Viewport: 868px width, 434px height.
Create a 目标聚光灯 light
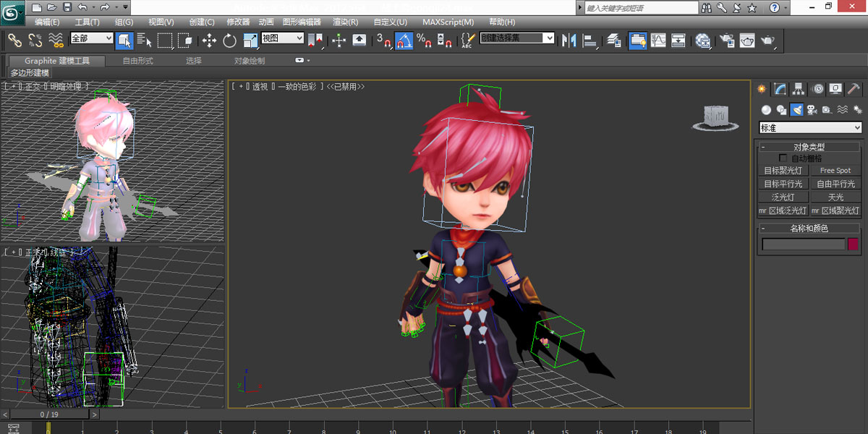coord(783,171)
